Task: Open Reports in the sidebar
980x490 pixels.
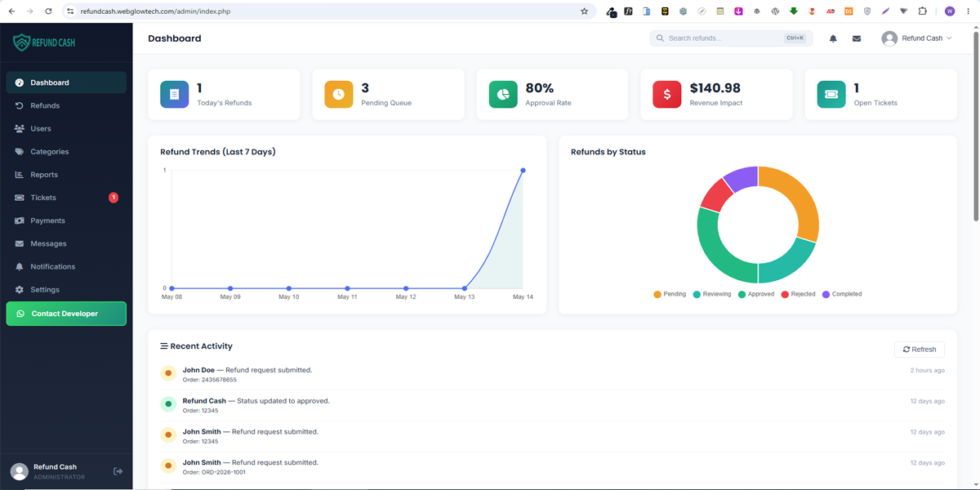Action: point(66,174)
